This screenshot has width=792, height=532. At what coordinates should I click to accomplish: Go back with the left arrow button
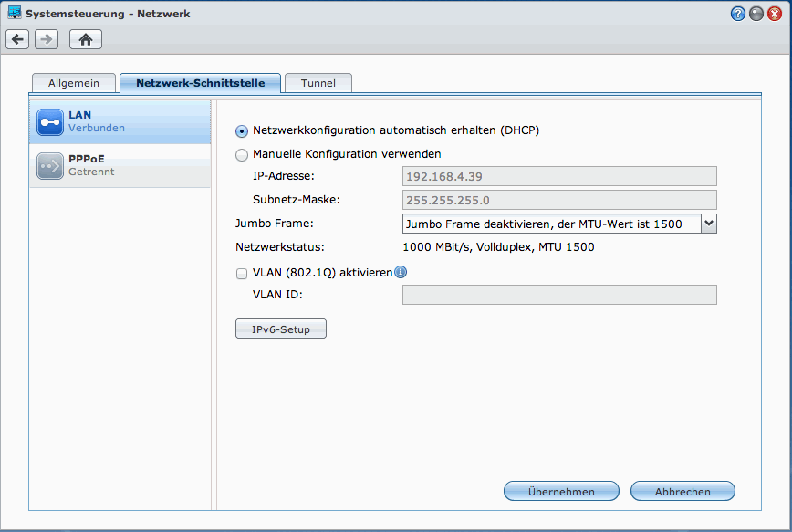coord(17,39)
